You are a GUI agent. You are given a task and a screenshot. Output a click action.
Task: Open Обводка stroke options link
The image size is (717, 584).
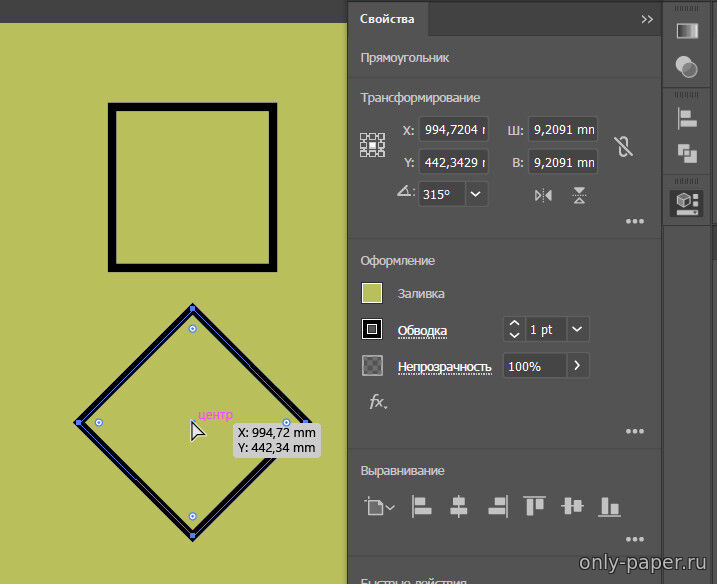422,330
